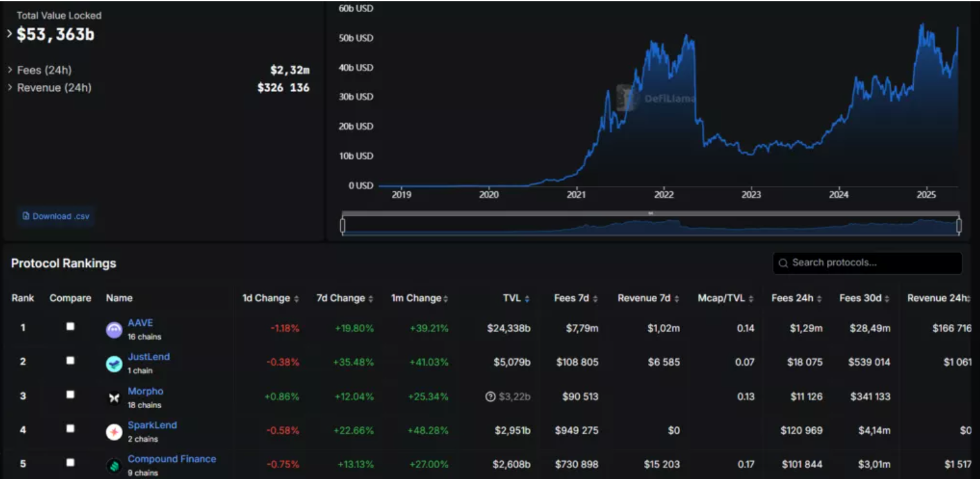This screenshot has width=980, height=479.
Task: Click JustLend TVL value $5,079b
Action: tap(511, 362)
